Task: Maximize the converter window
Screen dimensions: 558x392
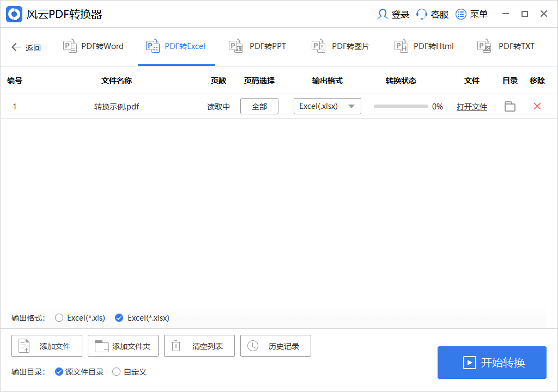Action: 525,14
